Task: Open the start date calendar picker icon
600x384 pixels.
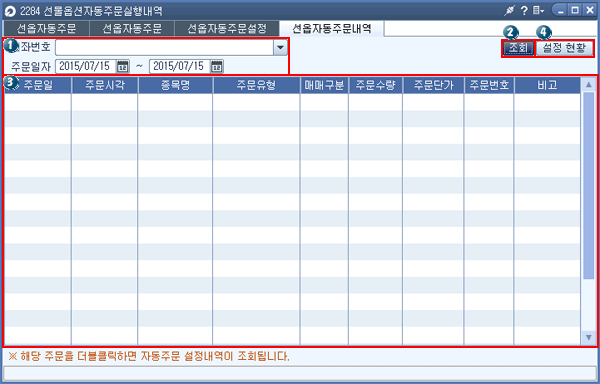Action: pyautogui.click(x=123, y=67)
